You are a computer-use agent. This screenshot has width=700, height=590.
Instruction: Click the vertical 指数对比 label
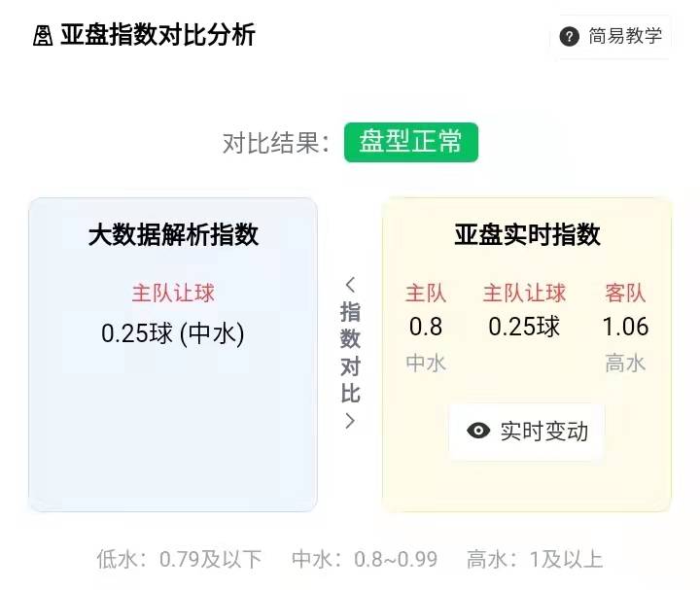[x=350, y=353]
